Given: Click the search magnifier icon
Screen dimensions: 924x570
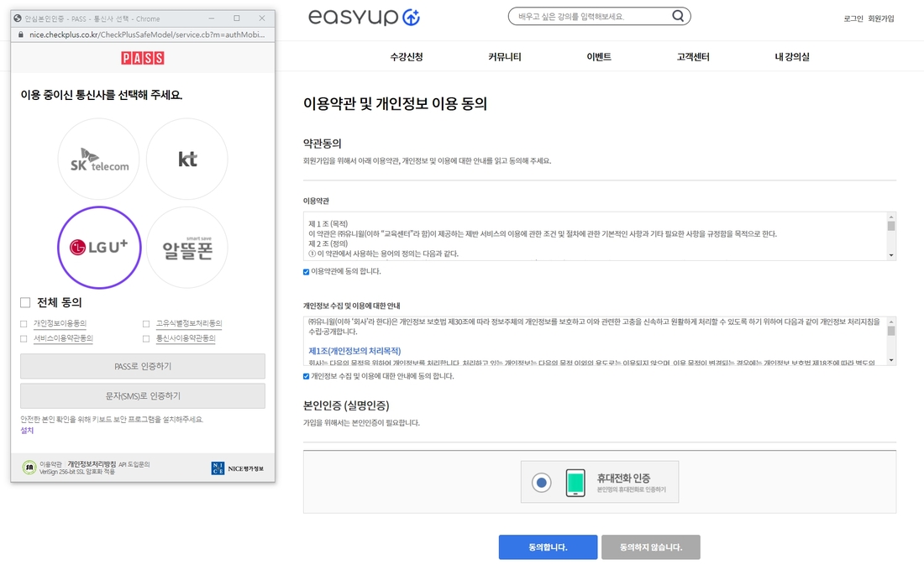Looking at the screenshot, I should coord(678,16).
